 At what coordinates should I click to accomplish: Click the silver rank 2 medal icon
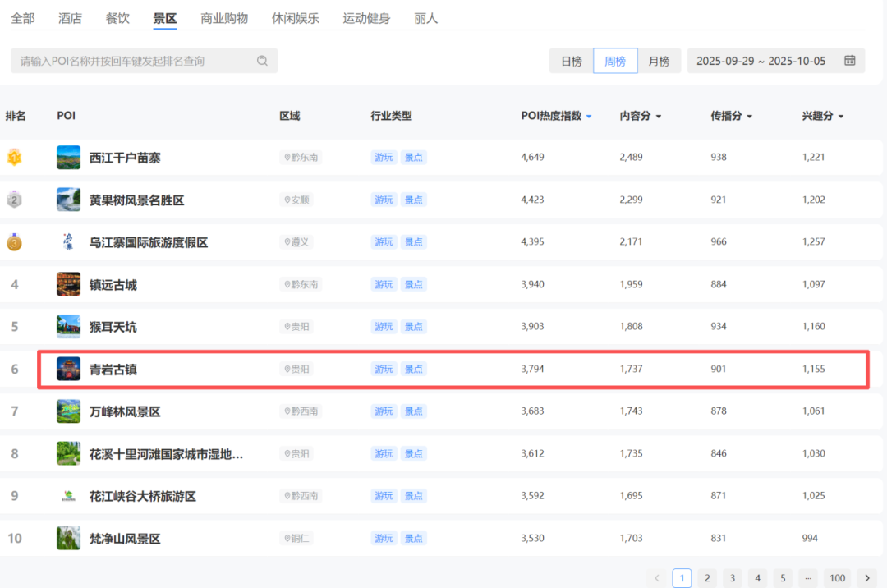(x=14, y=200)
